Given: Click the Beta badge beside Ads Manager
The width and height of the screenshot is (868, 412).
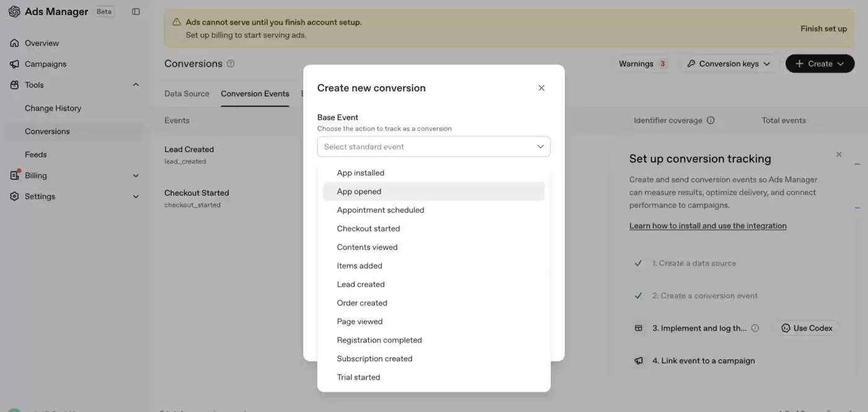Looking at the screenshot, I should pos(104,12).
